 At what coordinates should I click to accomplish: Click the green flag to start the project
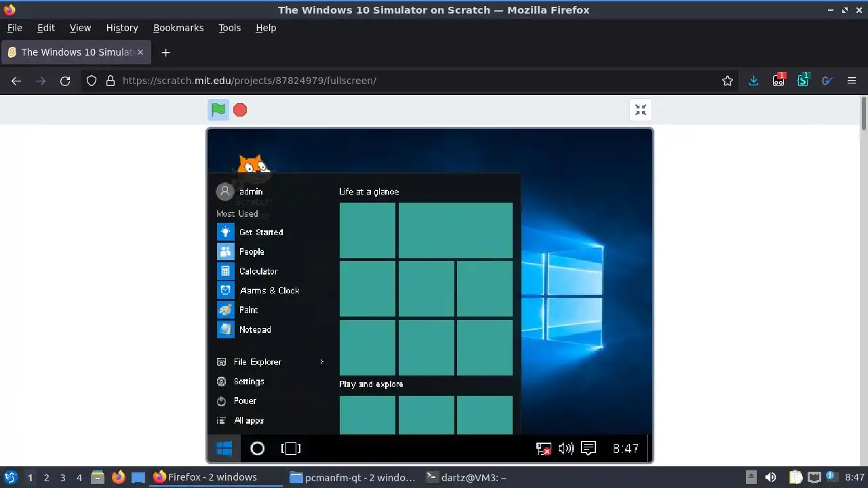point(218,110)
